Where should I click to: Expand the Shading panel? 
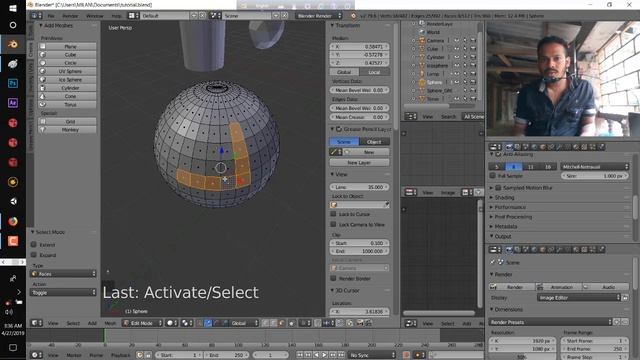click(x=504, y=198)
